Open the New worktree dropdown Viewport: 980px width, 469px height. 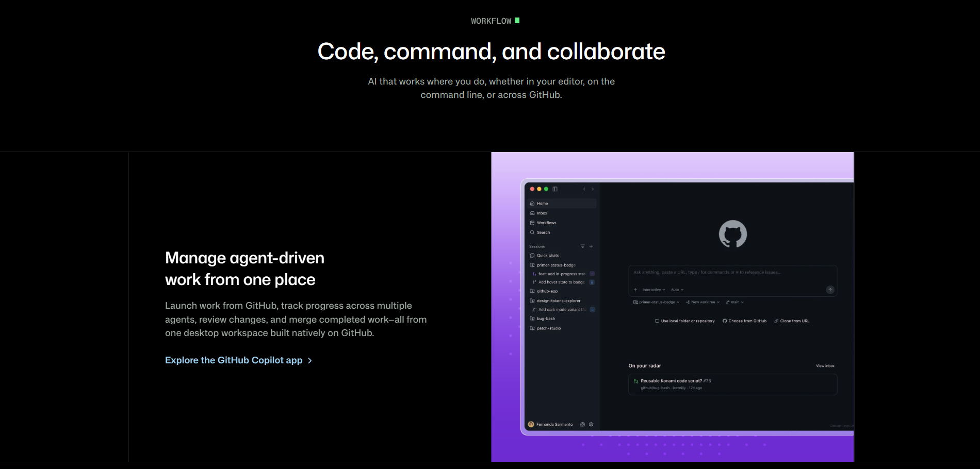[703, 302]
